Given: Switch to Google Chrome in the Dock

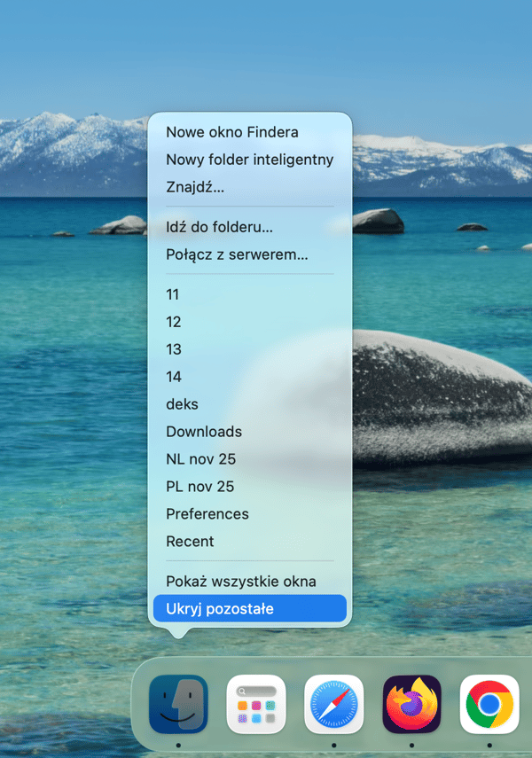Looking at the screenshot, I should [489, 704].
